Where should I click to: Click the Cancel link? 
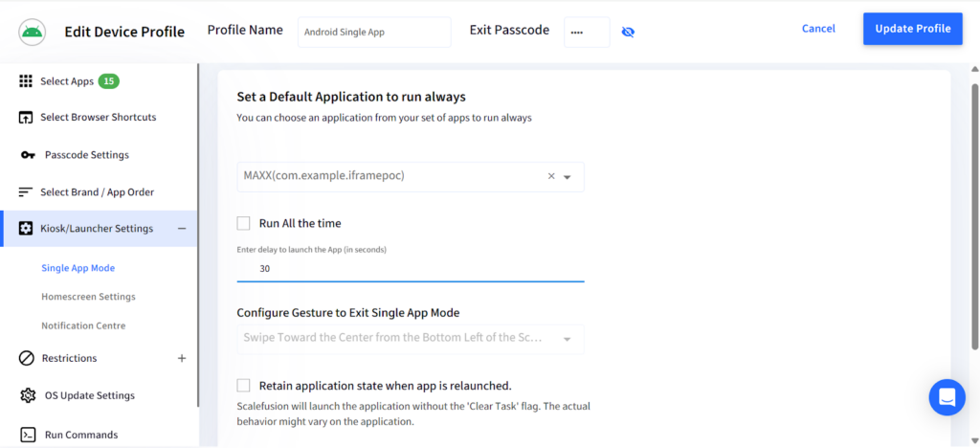[x=818, y=29]
